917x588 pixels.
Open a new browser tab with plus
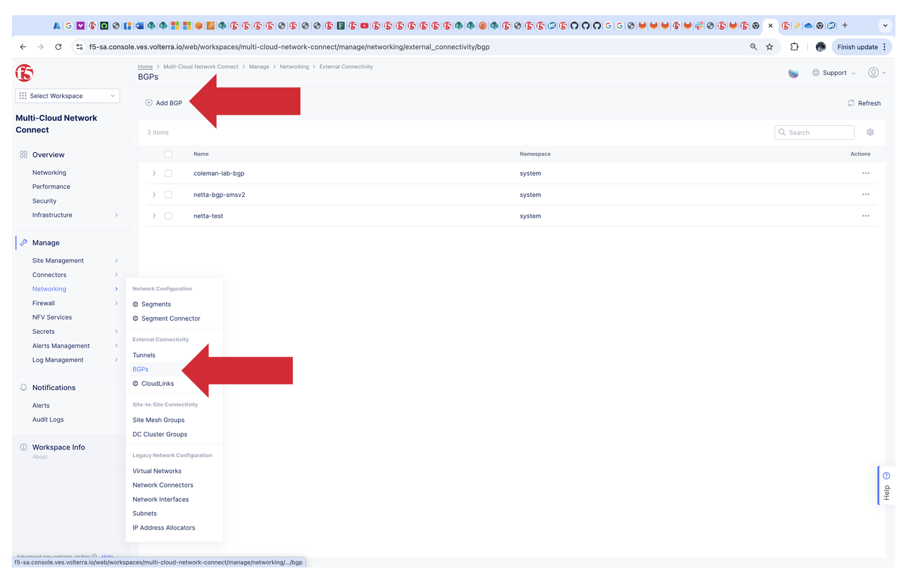tap(844, 25)
